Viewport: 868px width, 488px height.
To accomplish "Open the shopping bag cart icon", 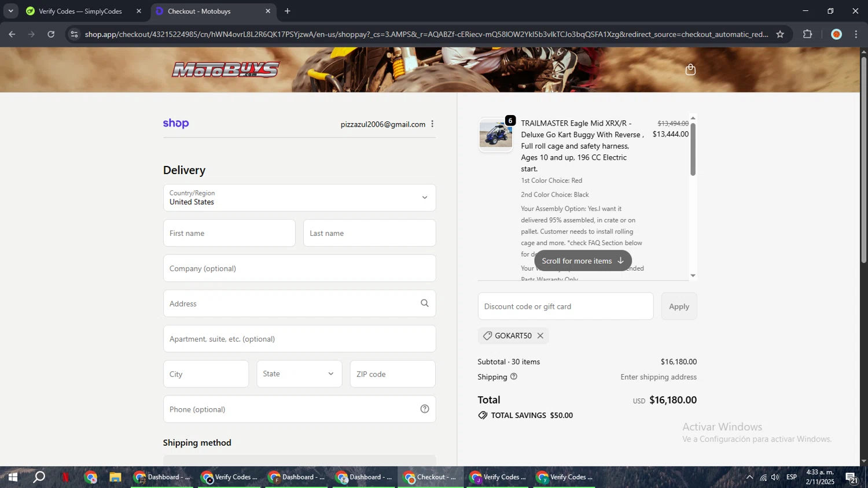I will pos(690,69).
